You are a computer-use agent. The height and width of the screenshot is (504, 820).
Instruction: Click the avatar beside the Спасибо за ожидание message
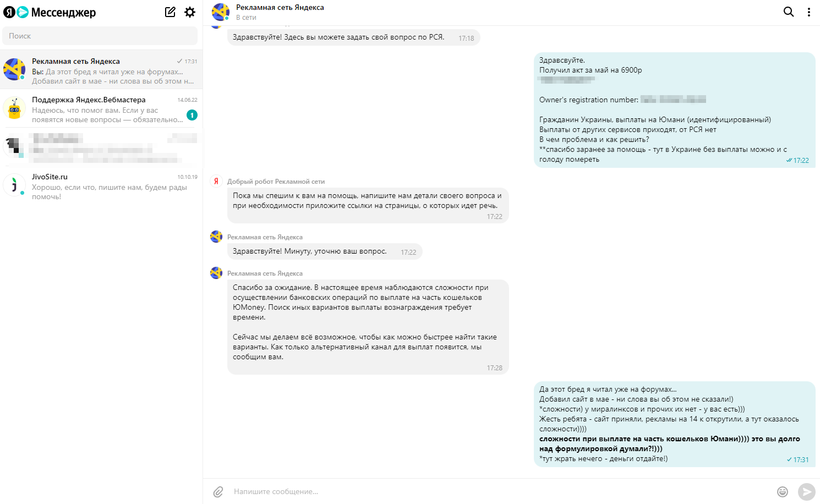pyautogui.click(x=216, y=273)
